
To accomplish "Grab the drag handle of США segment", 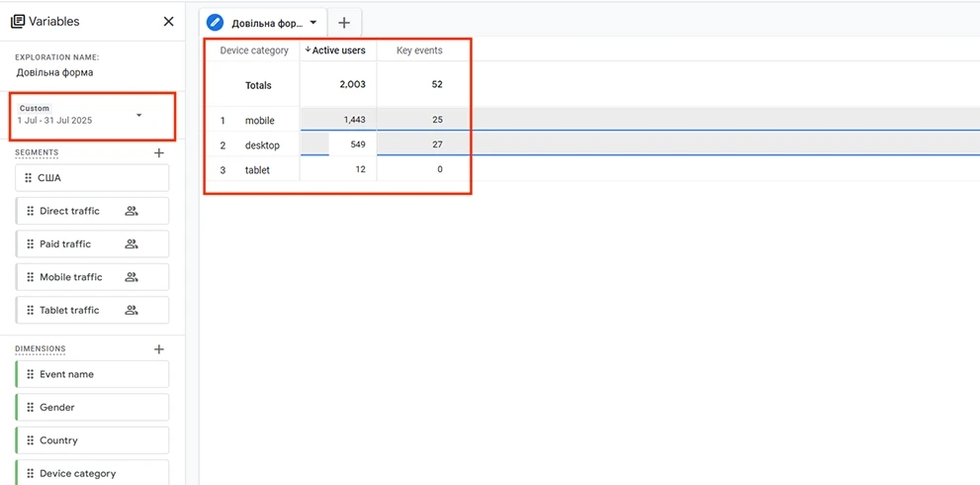I will click(28, 178).
